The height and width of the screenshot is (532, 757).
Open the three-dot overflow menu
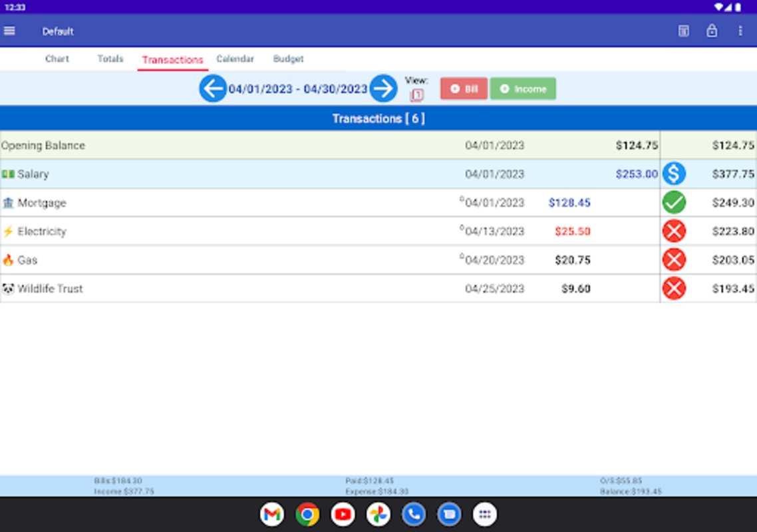[740, 31]
